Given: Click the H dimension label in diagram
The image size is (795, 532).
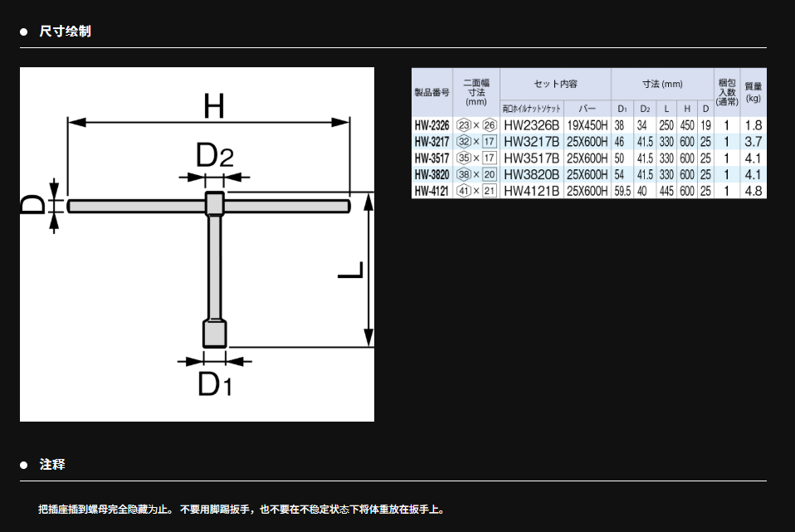Looking at the screenshot, I should click(213, 105).
